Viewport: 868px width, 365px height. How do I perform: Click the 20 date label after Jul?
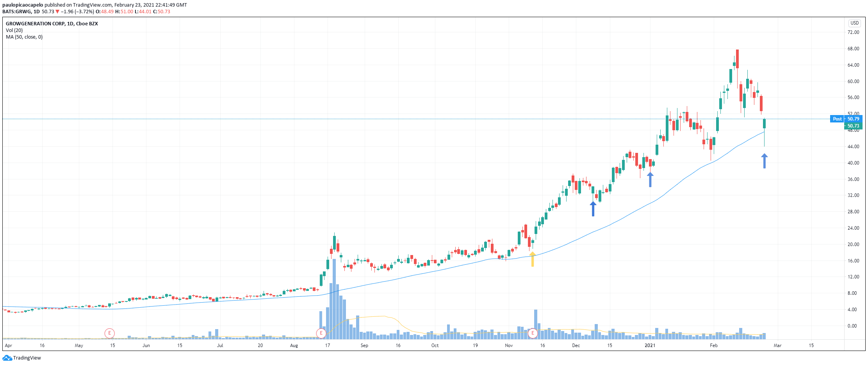[x=260, y=346]
